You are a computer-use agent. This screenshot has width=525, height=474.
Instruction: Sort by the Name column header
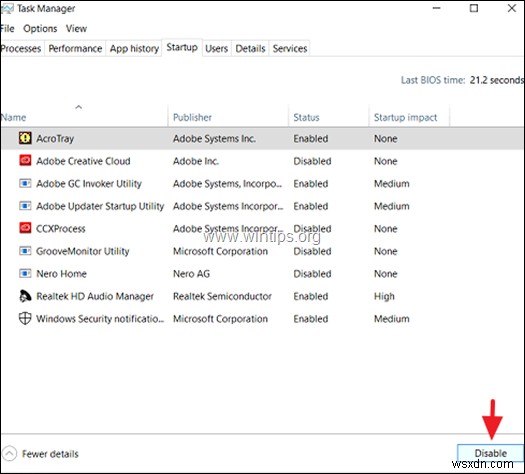(84, 117)
